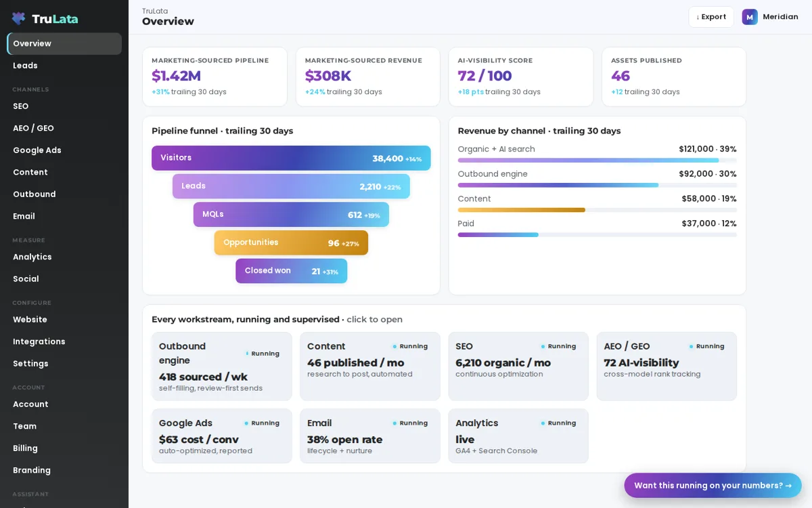This screenshot has height=508, width=812.
Task: Open Leads in the sidebar
Action: tap(64, 66)
